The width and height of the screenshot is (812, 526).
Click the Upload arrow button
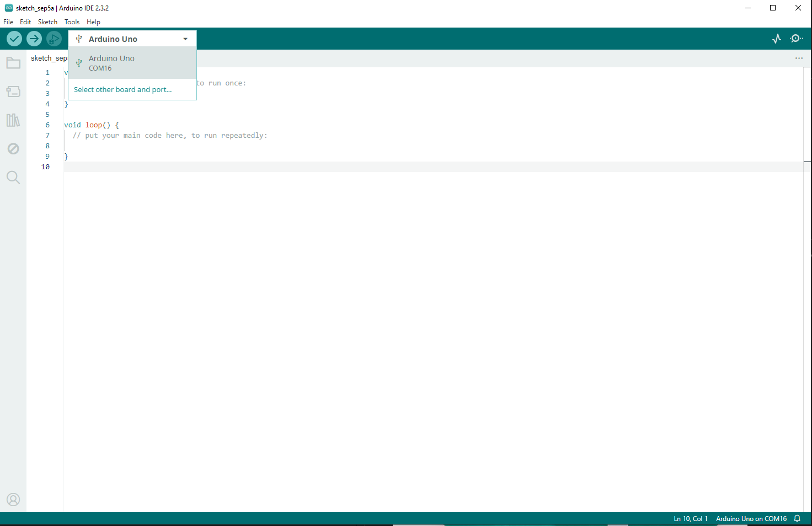pyautogui.click(x=34, y=39)
